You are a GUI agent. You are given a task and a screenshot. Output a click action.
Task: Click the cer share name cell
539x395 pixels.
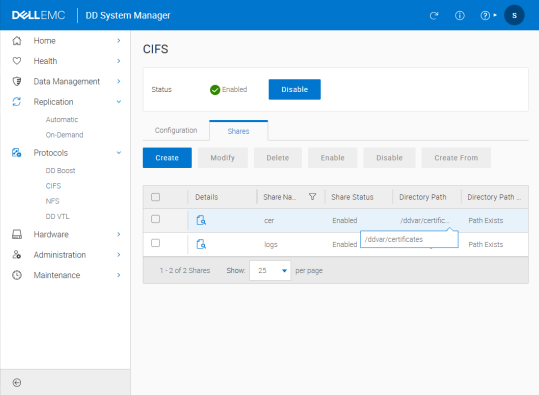[269, 220]
